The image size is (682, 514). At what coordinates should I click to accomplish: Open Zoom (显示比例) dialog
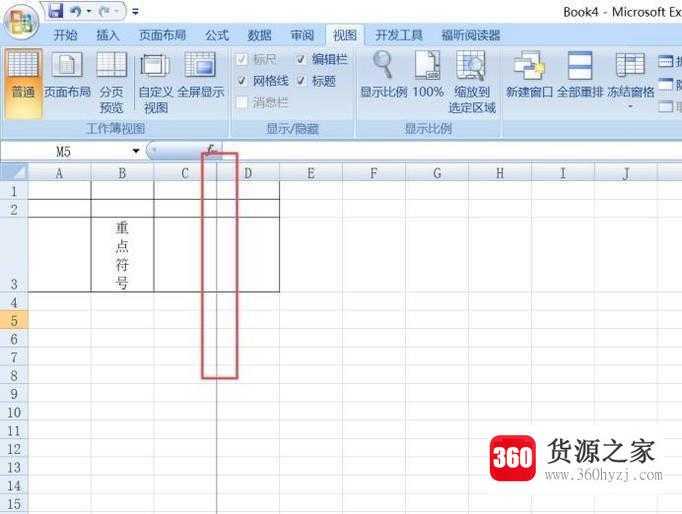[x=383, y=75]
